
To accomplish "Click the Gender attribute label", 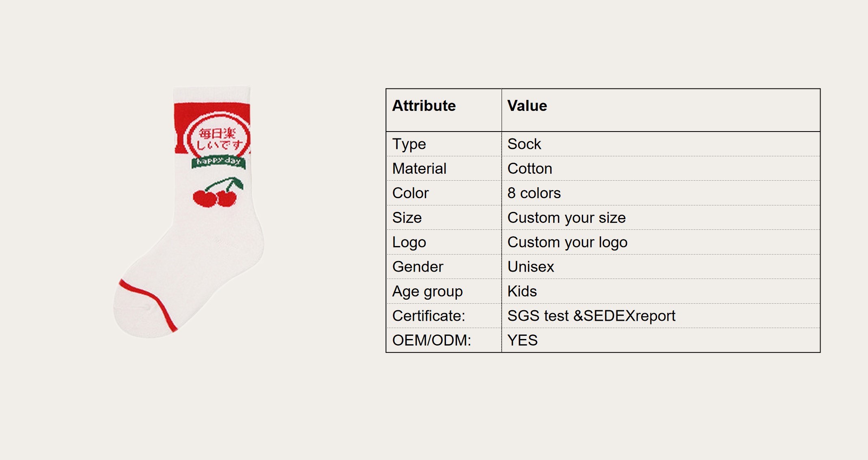I will [x=418, y=267].
